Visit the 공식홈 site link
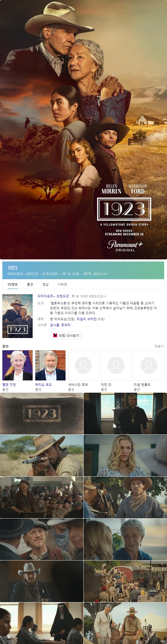The image size is (167, 644). click(x=54, y=325)
